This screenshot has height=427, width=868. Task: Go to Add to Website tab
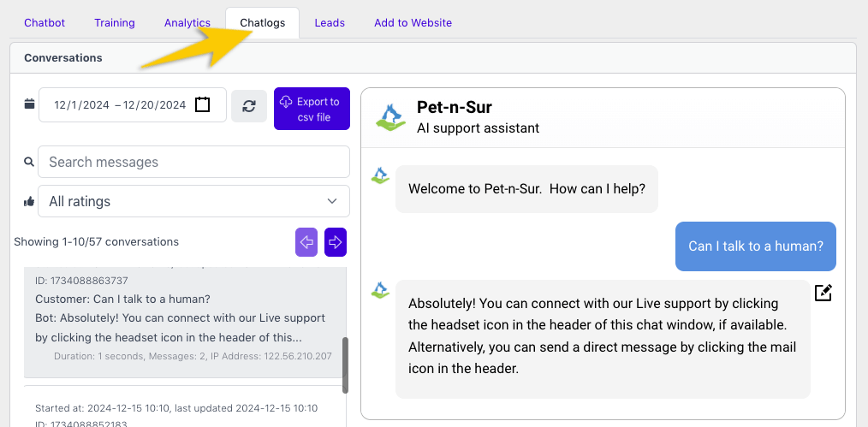point(413,23)
